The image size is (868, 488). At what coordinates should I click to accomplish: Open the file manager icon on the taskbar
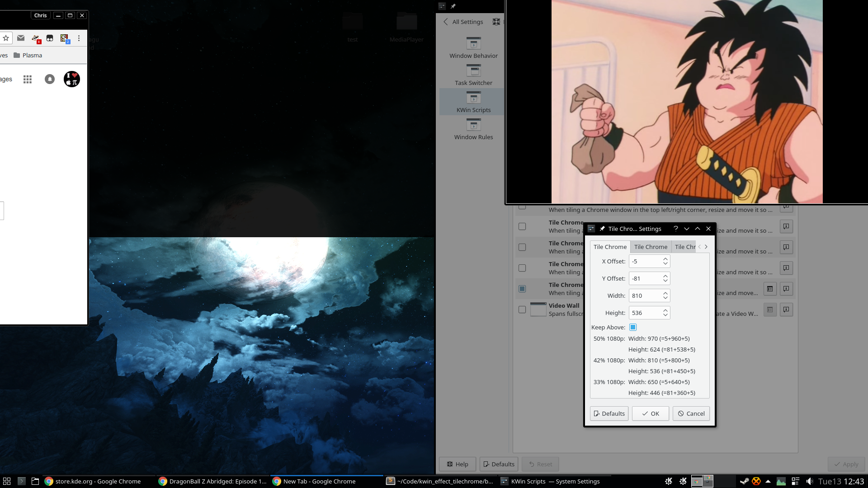35,481
